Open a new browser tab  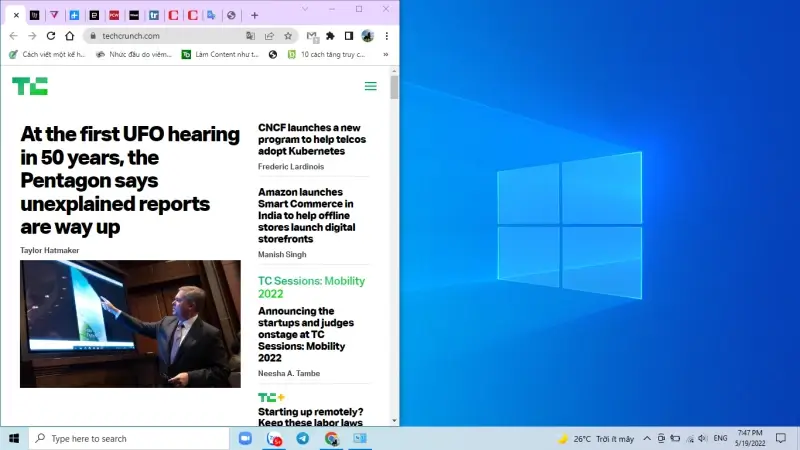pyautogui.click(x=254, y=15)
